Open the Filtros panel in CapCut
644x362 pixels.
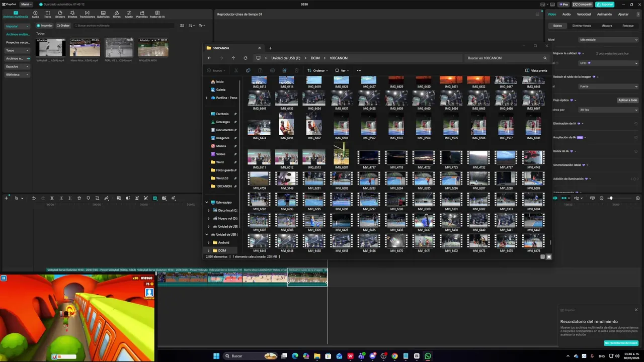coord(117,14)
